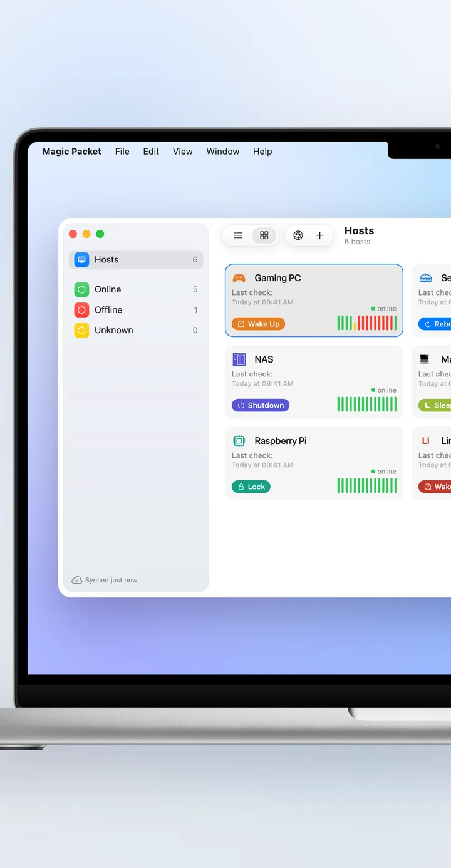The image size is (451, 868).
Task: Shutdown the NAS
Action: 261,405
